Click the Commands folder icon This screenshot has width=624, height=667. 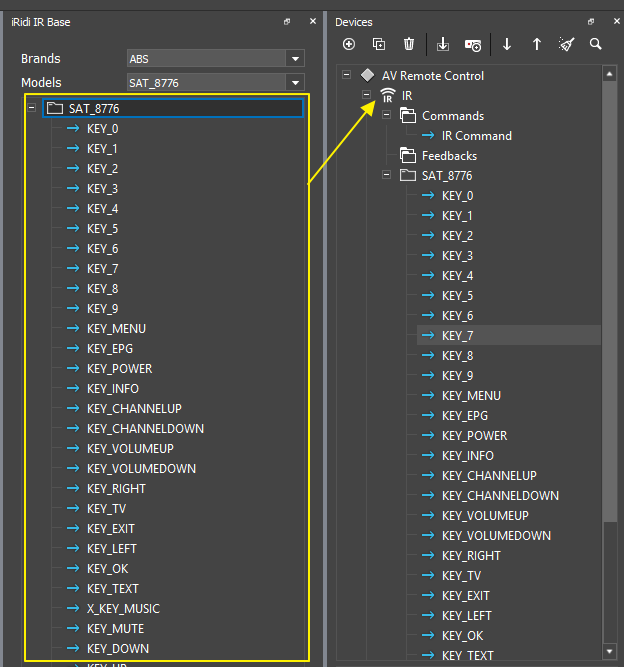[408, 116]
